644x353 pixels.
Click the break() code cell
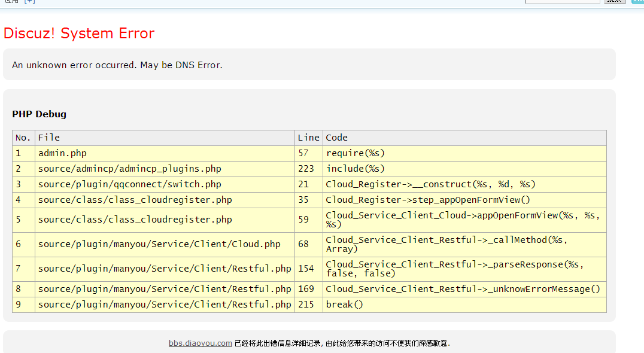(x=345, y=305)
